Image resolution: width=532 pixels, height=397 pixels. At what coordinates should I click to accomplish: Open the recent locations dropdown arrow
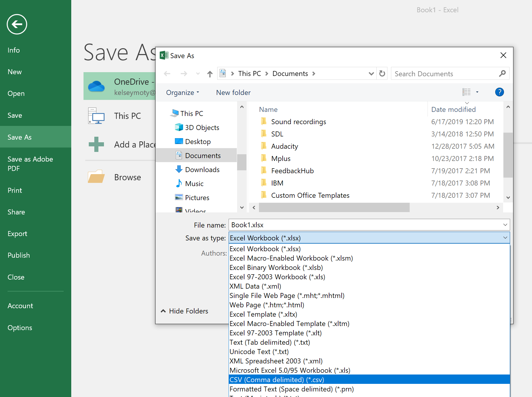point(198,74)
